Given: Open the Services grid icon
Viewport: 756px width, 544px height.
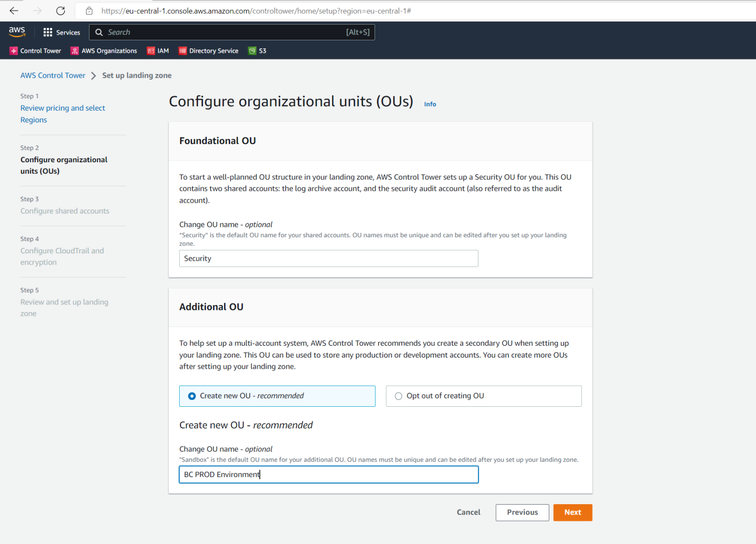Looking at the screenshot, I should pos(48,32).
